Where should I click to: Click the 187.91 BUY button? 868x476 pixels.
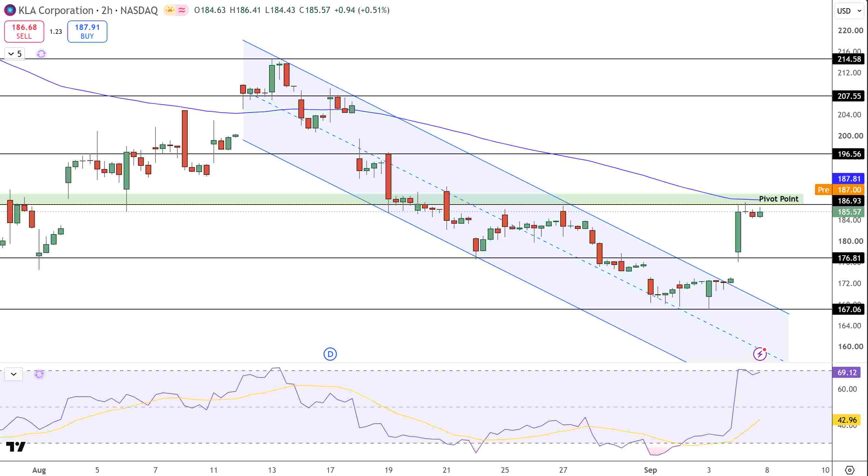87,31
